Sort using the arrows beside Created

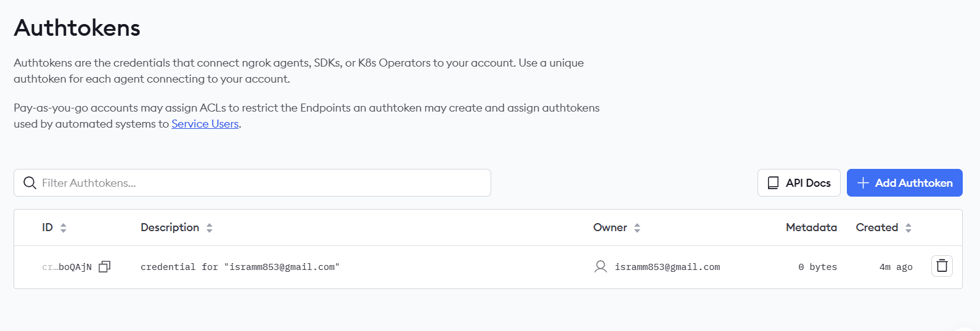[909, 228]
